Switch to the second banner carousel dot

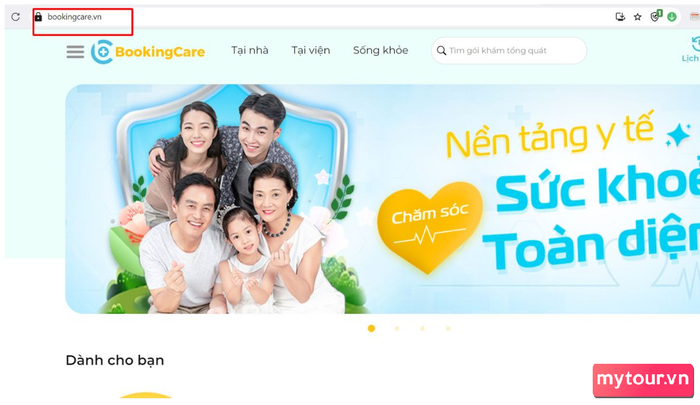tap(397, 328)
